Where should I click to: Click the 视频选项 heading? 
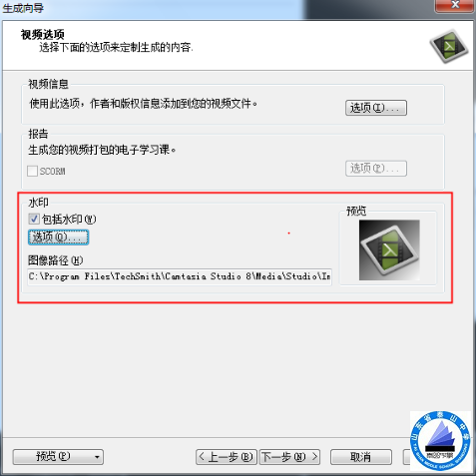(x=43, y=34)
